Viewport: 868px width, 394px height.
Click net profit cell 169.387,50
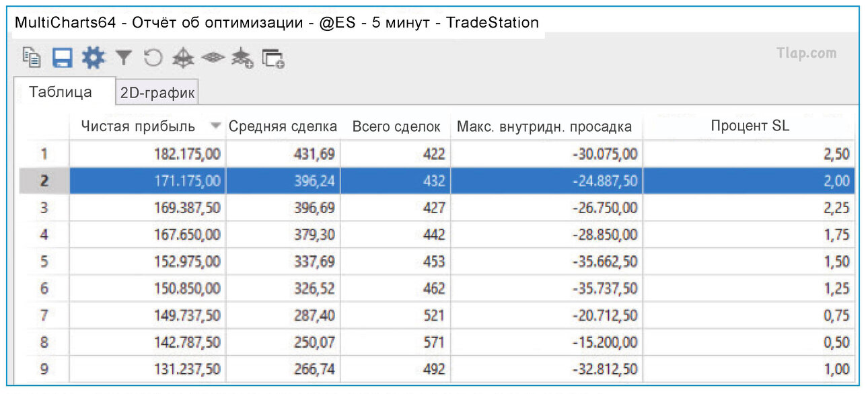click(147, 208)
